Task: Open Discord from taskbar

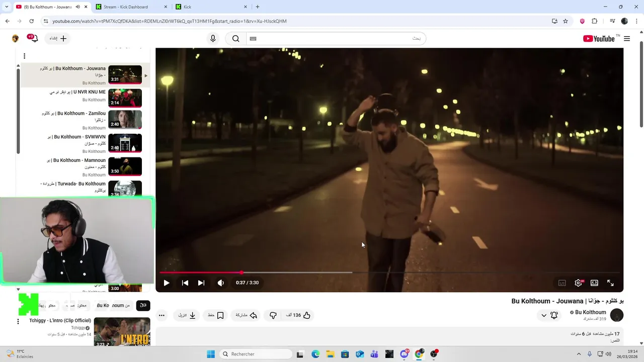Action: click(x=404, y=354)
